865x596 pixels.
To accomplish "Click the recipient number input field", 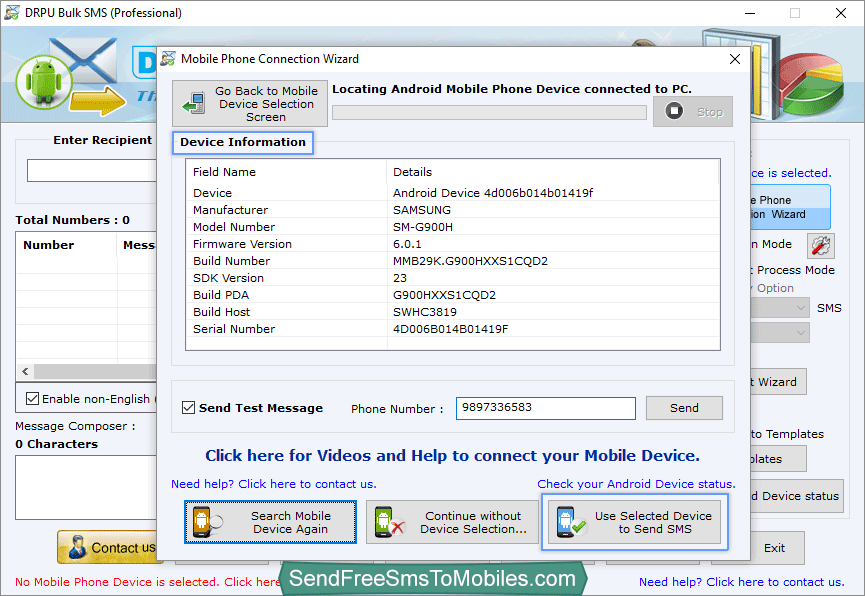I will tap(92, 171).
